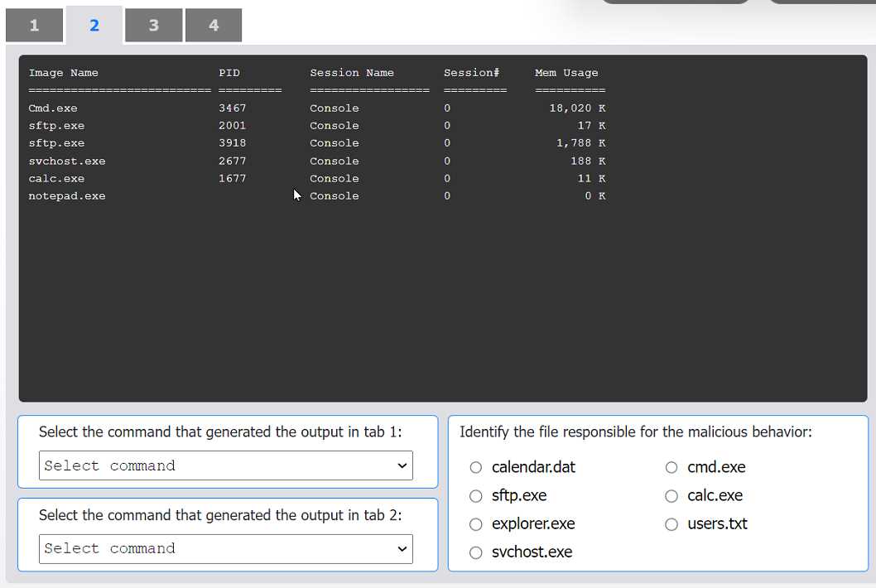
Task: Click the notepad.exe entry in the task list
Action: pos(67,195)
